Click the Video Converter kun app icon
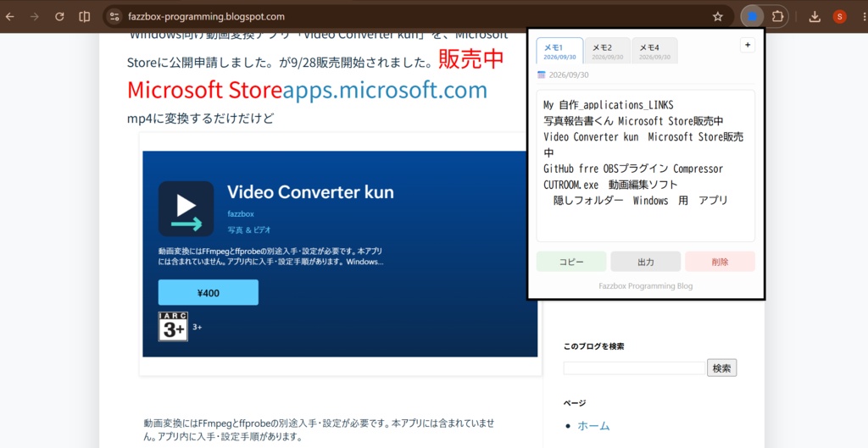The width and height of the screenshot is (868, 448). click(x=186, y=208)
